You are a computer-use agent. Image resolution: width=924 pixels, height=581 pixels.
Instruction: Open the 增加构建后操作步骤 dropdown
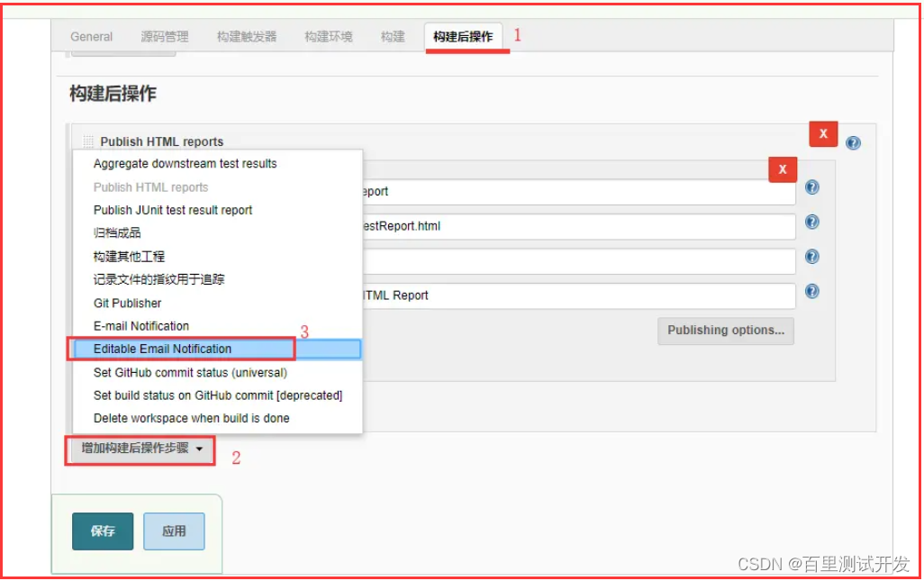[x=140, y=449]
